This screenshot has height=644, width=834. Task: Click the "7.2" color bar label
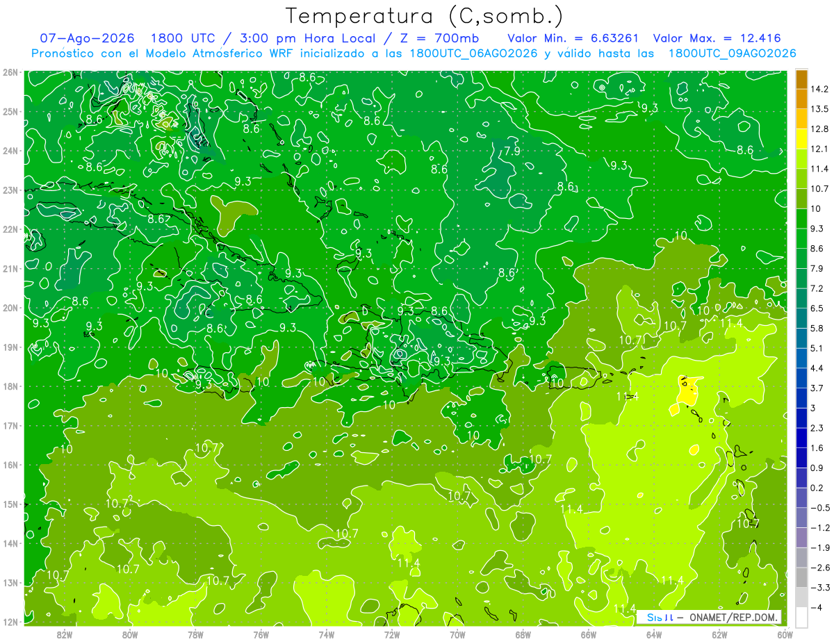817,288
